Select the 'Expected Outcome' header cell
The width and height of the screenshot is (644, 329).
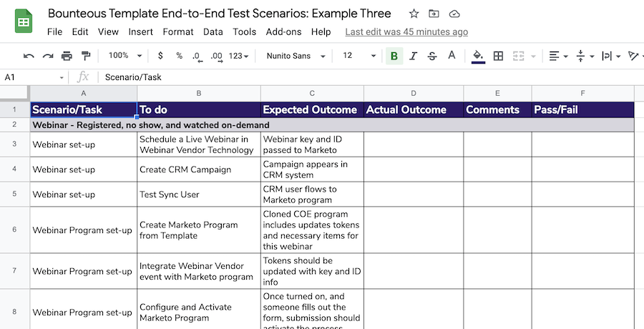tap(312, 109)
